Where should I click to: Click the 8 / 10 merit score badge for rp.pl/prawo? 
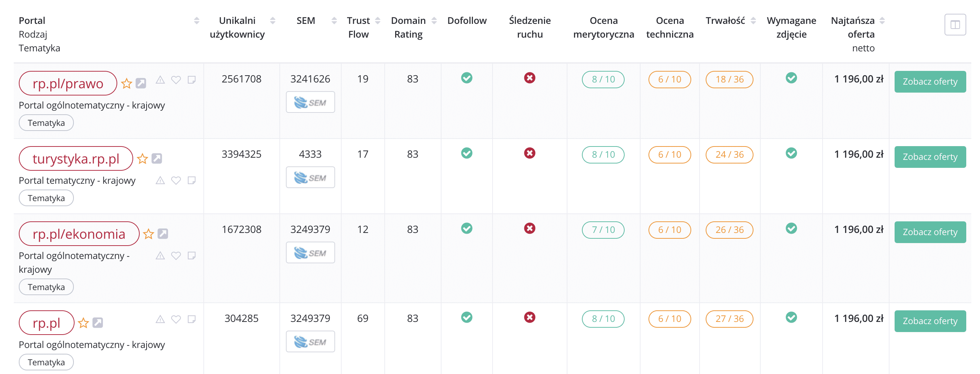click(x=603, y=80)
